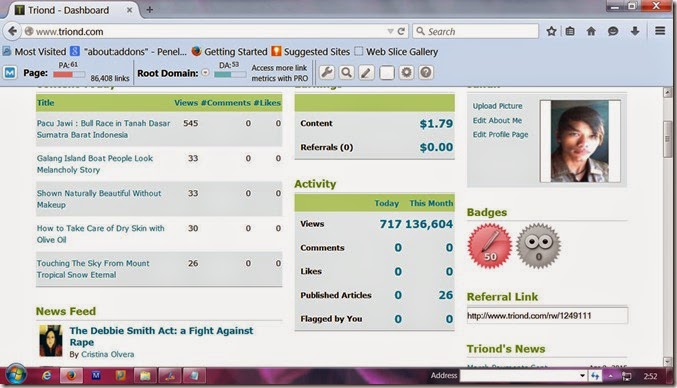Click the page scrollbar down arrow
The image size is (677, 388).
668,361
